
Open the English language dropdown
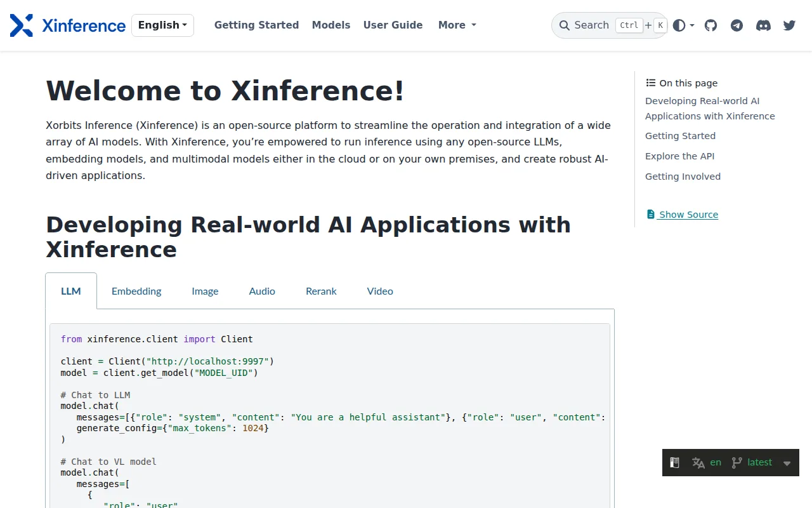tap(162, 25)
